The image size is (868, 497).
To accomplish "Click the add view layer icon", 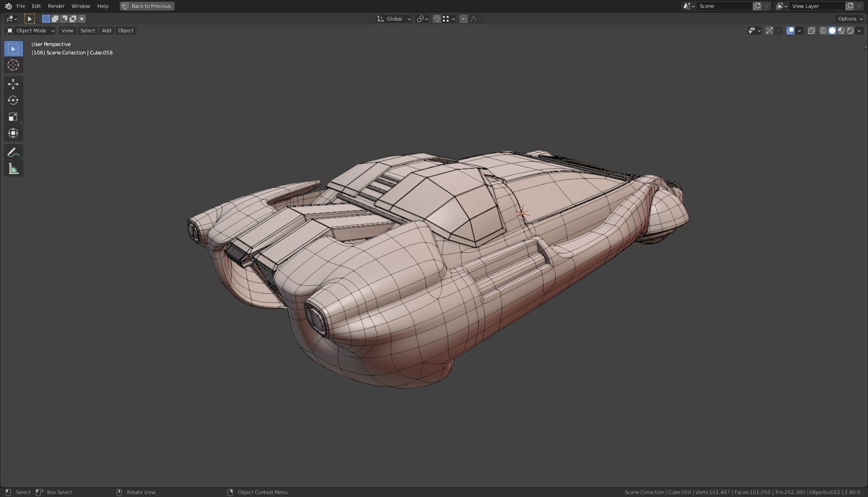I will [850, 6].
